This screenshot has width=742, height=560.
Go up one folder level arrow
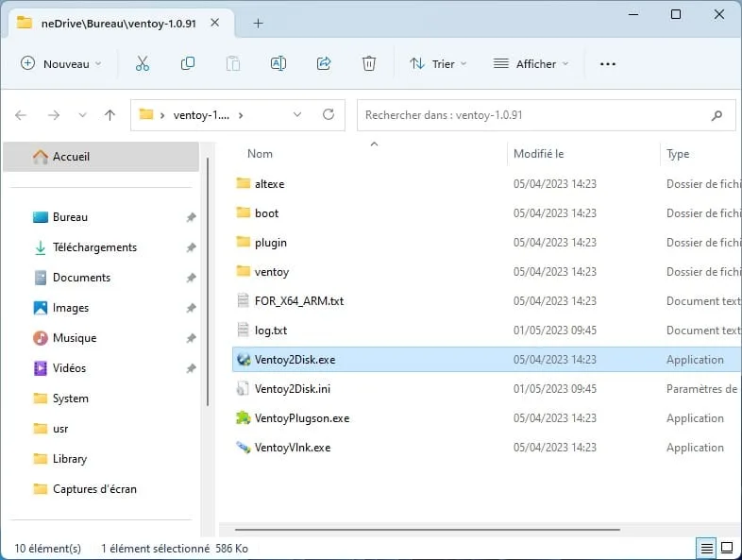110,115
